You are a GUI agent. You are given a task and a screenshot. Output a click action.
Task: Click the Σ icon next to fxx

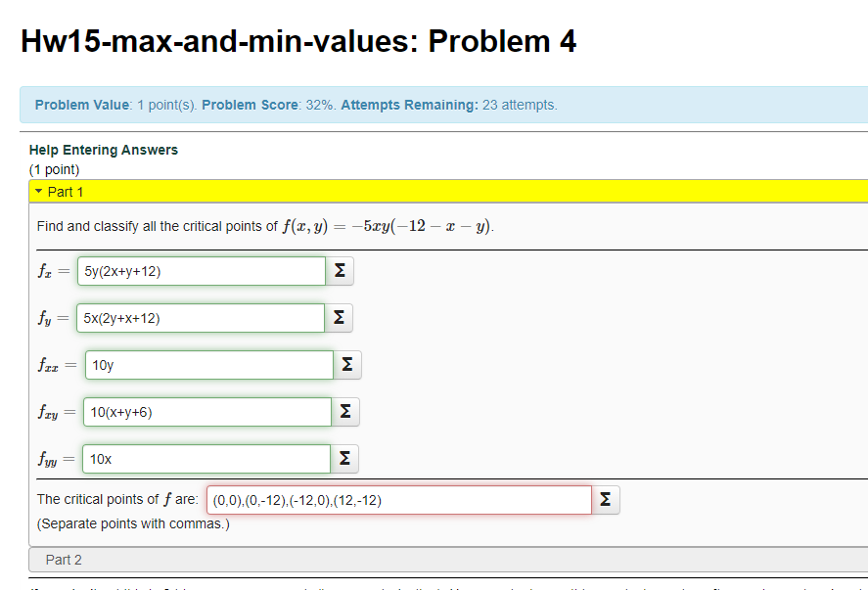point(346,364)
